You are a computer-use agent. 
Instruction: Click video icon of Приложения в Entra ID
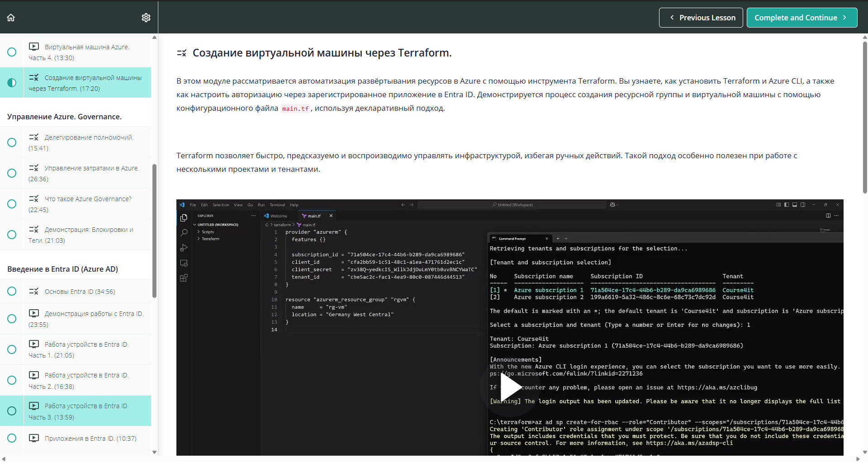34,438
